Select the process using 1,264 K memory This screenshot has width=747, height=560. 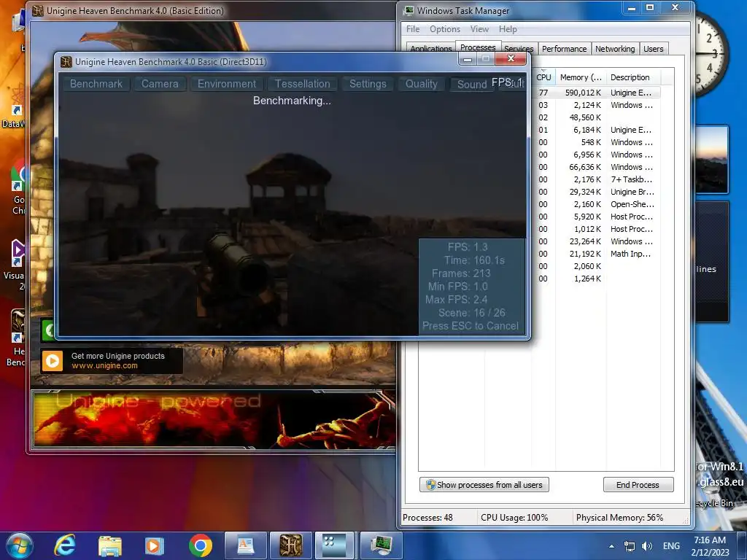pos(595,278)
